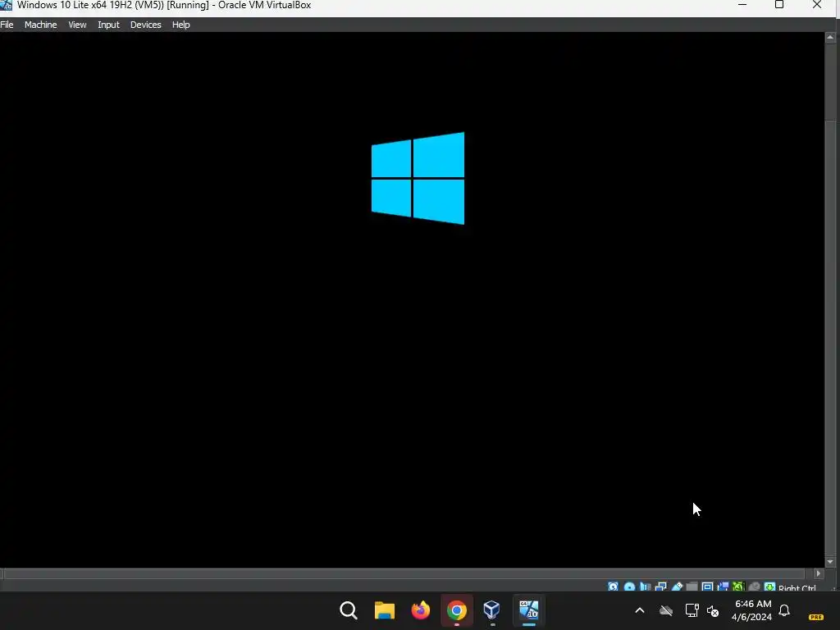840x630 pixels.
Task: Click the yellow PRE badge icon
Action: 816,617
